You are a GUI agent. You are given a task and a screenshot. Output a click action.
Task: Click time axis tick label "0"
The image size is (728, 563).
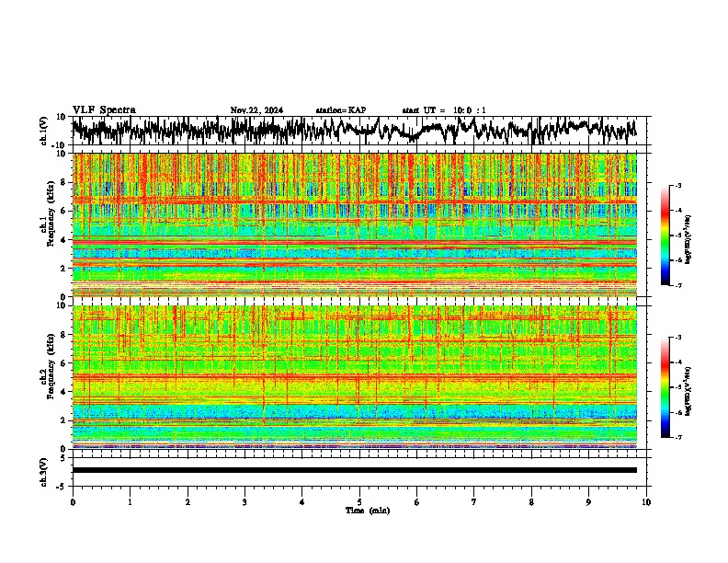pyautogui.click(x=73, y=502)
